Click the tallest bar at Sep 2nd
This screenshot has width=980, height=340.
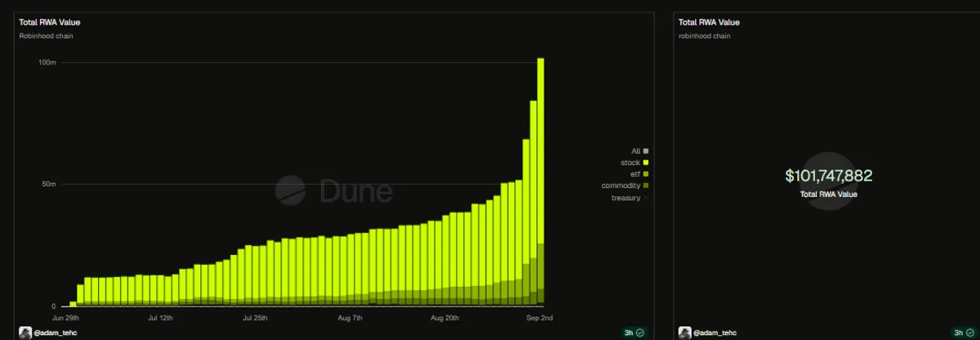click(x=541, y=182)
